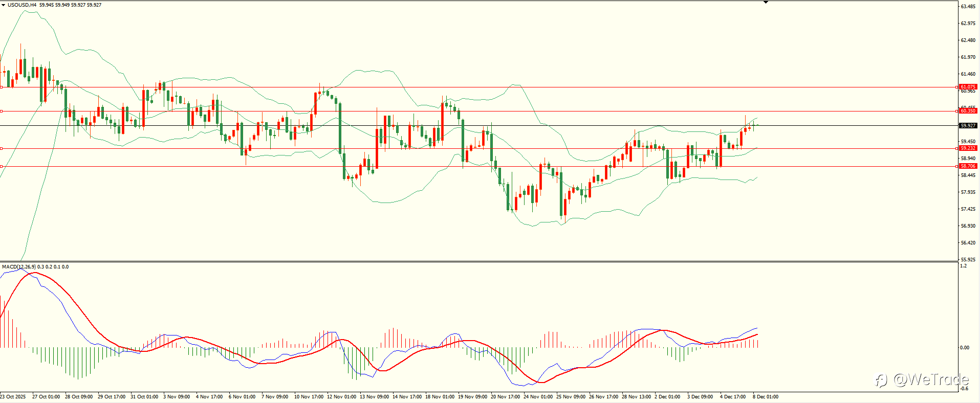Select the red 59.232 price level label
Viewport: 980px width, 403px height.
click(968, 148)
